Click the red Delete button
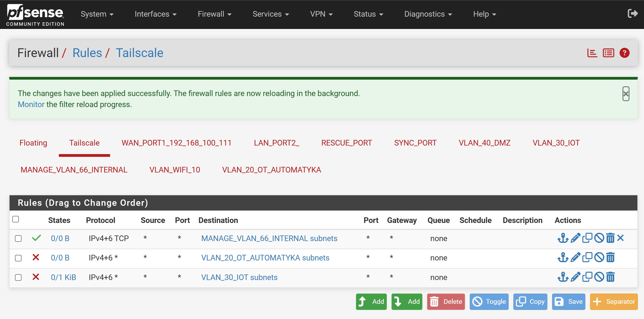 pyautogui.click(x=446, y=302)
